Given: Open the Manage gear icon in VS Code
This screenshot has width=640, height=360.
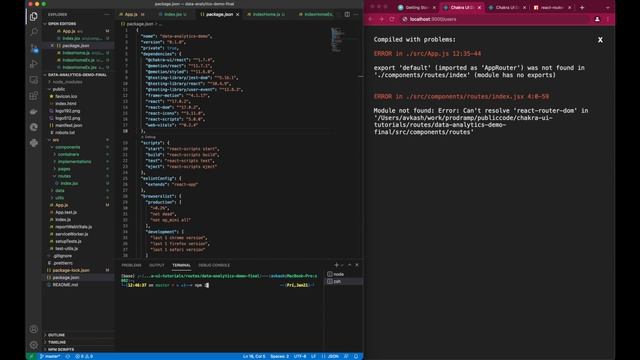Looking at the screenshot, I should [34, 345].
